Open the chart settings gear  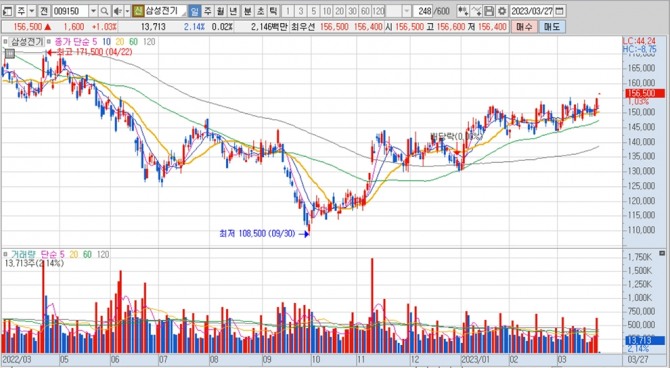coord(502,11)
